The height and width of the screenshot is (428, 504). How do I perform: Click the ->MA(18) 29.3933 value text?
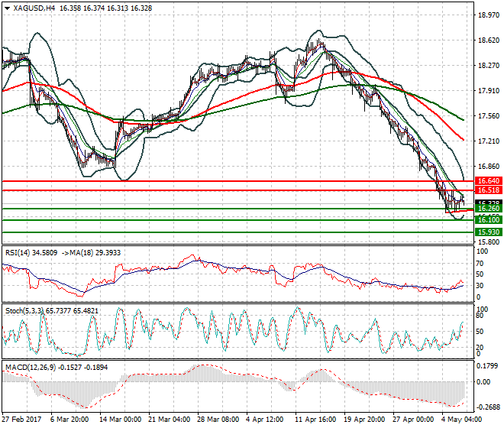[92, 253]
